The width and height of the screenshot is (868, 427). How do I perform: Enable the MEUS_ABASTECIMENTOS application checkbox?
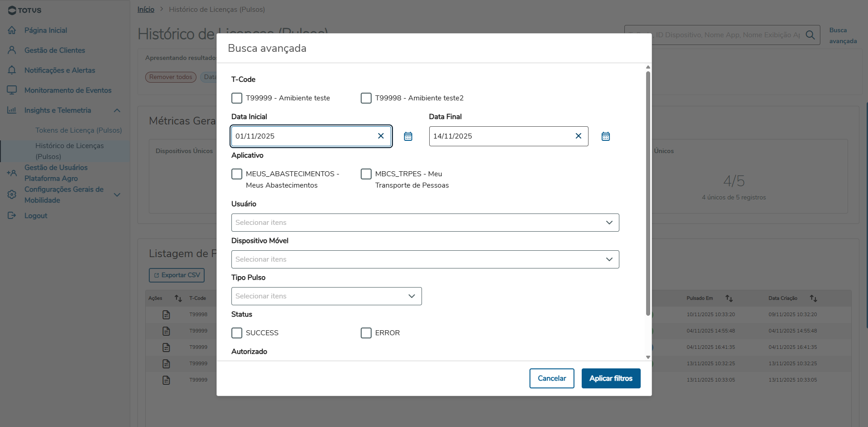click(x=237, y=174)
